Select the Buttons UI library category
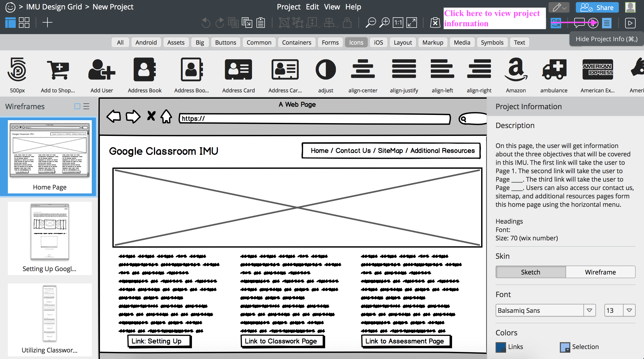Viewport: 644px width, 359px height. point(226,42)
